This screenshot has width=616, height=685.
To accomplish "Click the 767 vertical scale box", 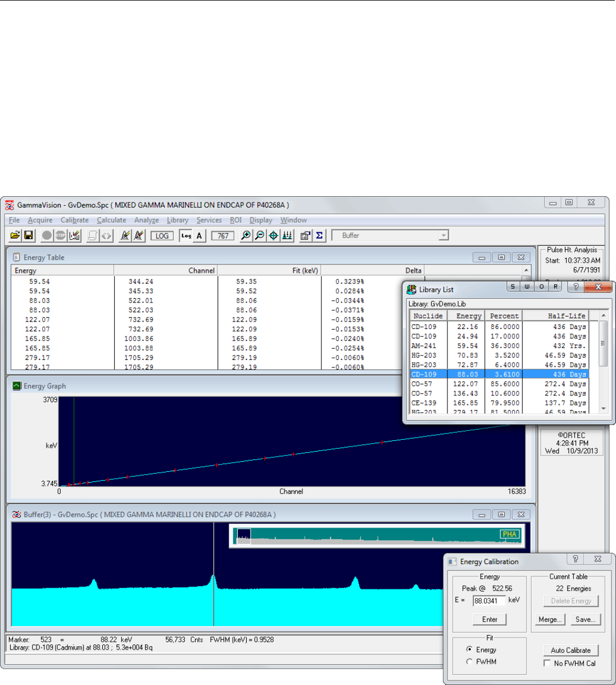I will pyautogui.click(x=223, y=236).
